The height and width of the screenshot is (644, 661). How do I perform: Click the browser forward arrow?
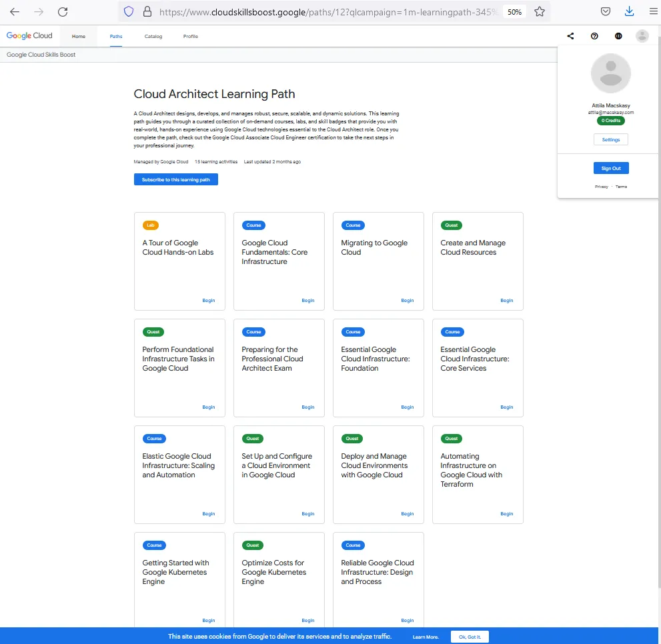tap(39, 12)
